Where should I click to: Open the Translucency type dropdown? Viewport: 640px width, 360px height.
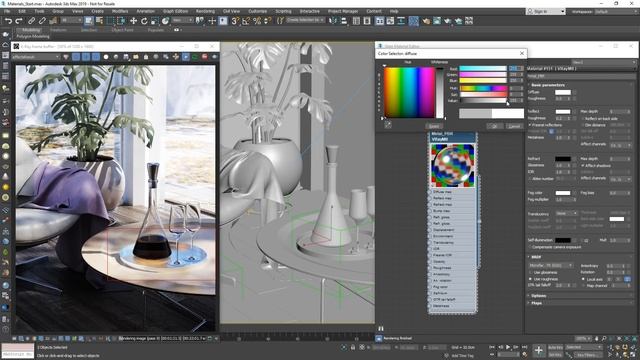567,213
